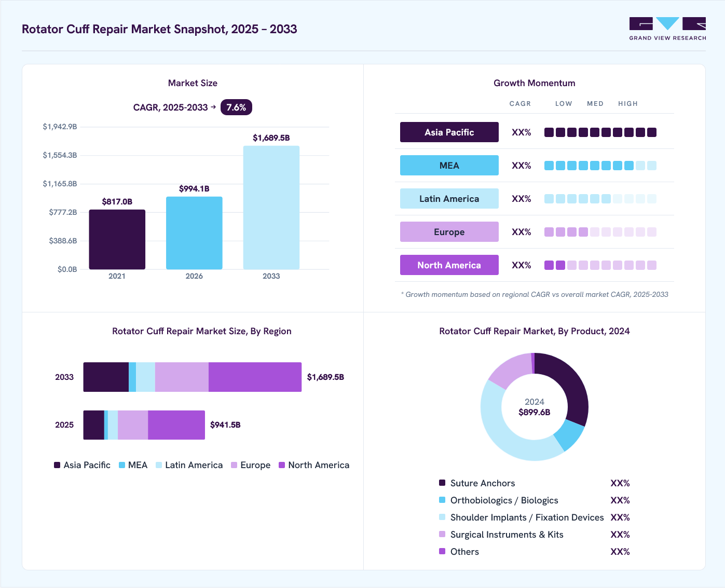Click the Asia Pacific region label

point(449,132)
